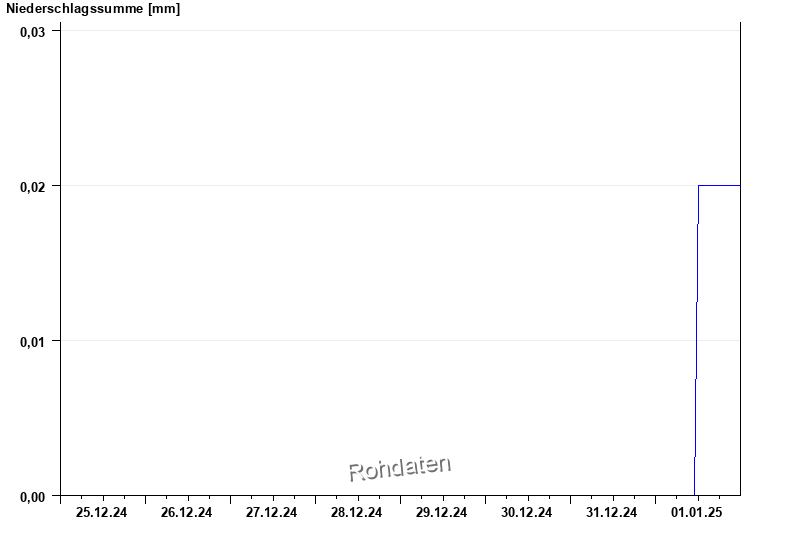Click the Rohdaten watermark text
This screenshot has width=800, height=550.
(400, 468)
